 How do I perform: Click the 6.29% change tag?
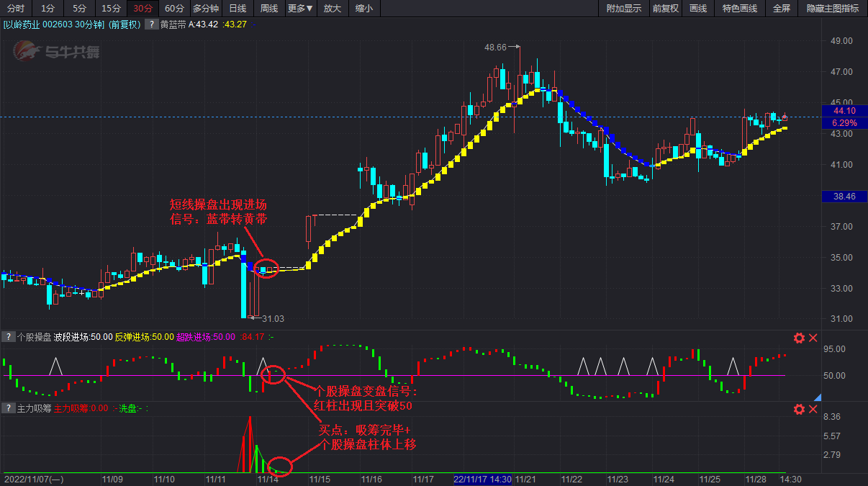coord(844,123)
